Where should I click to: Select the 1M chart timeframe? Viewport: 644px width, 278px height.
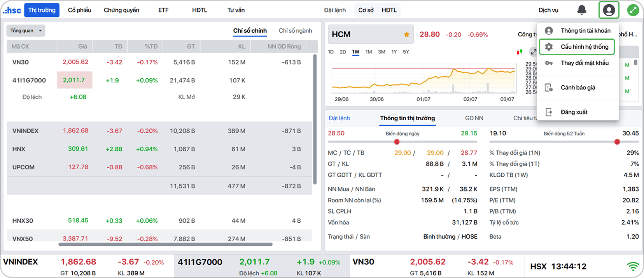click(x=369, y=52)
